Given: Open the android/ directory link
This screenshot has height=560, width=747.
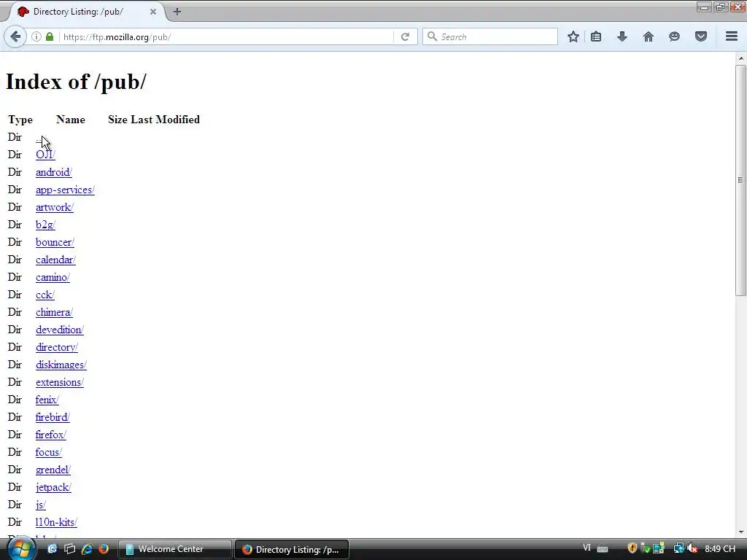Looking at the screenshot, I should click(x=54, y=172).
